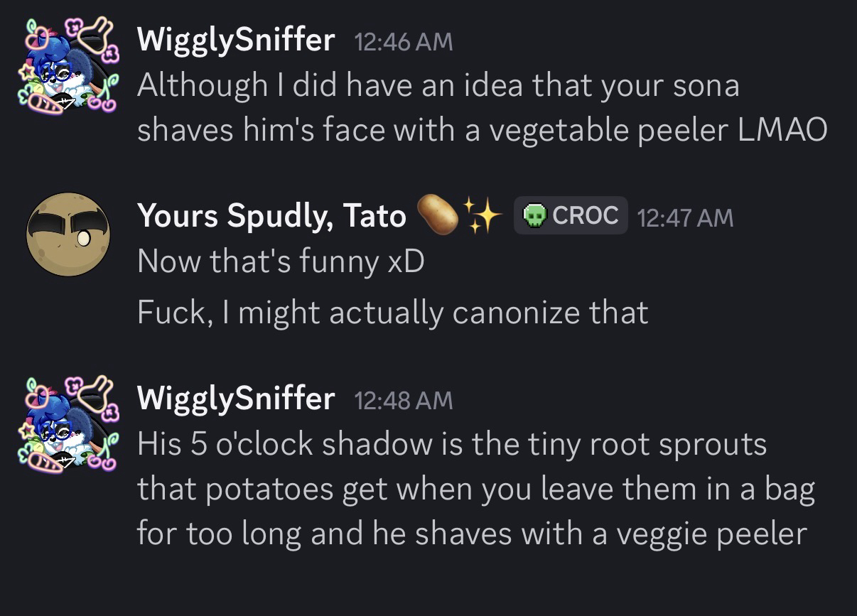Open the CROC server tag badge
Image resolution: width=857 pixels, height=616 pixels.
tap(570, 215)
